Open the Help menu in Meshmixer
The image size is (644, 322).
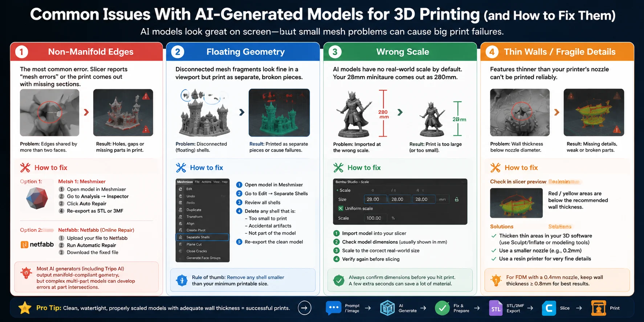click(225, 182)
